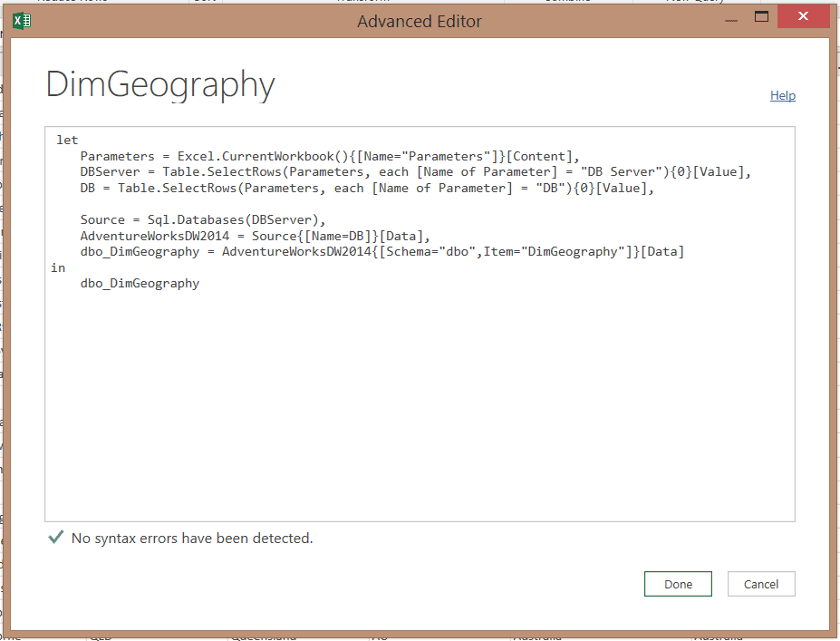
Task: Click the empty area below the code
Action: (x=420, y=408)
